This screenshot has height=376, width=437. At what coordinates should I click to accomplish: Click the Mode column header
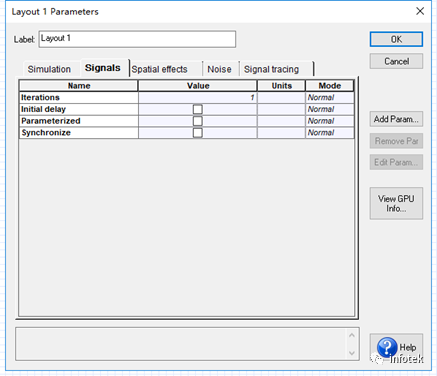click(x=330, y=86)
